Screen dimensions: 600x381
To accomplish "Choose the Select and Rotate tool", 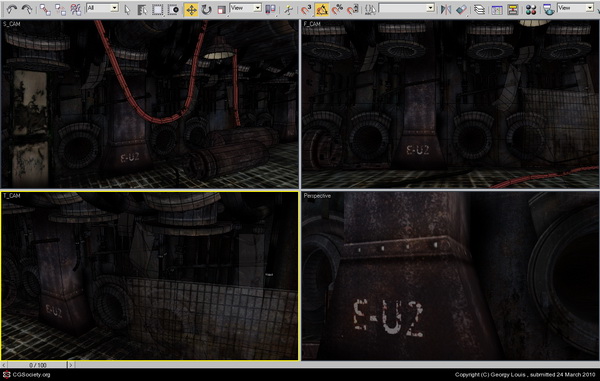I will pyautogui.click(x=206, y=10).
